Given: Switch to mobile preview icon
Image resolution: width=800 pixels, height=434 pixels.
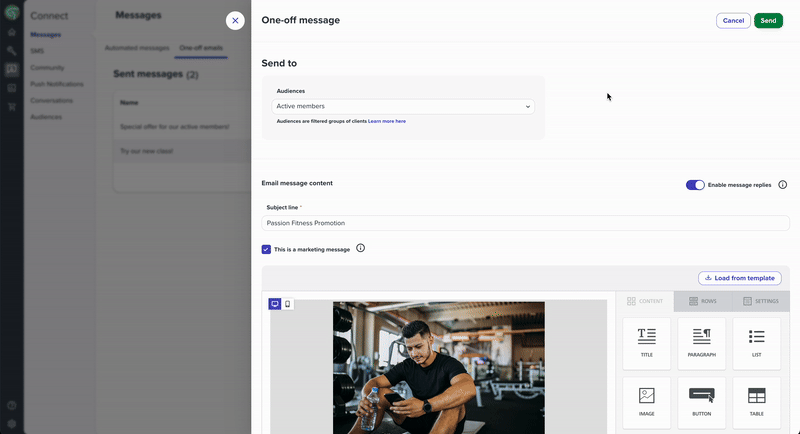Looking at the screenshot, I should (x=288, y=304).
